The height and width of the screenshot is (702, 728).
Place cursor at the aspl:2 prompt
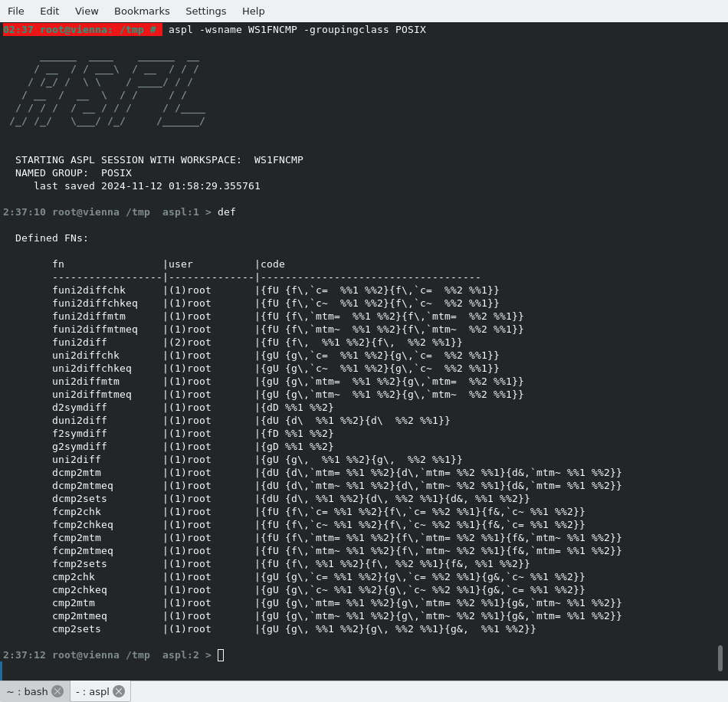pos(221,655)
